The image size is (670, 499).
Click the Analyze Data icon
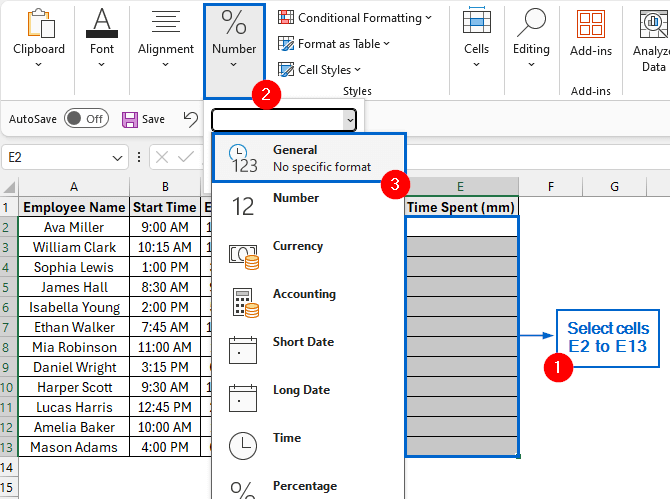(654, 24)
